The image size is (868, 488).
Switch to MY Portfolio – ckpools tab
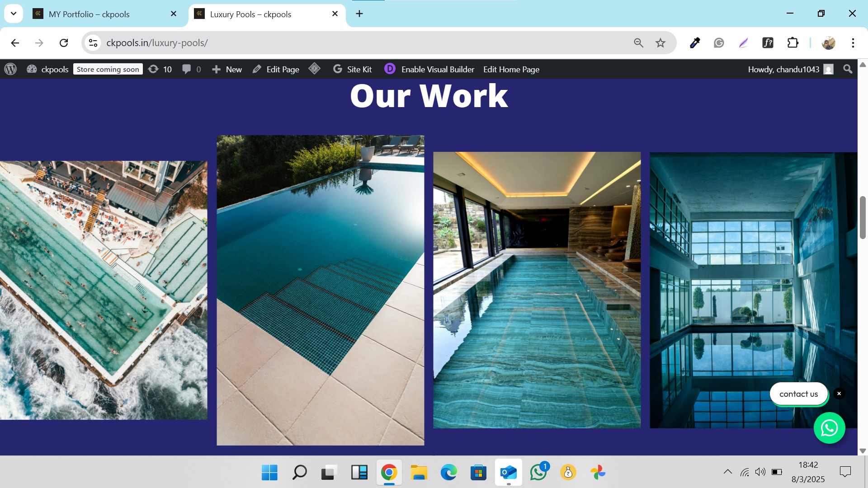point(89,14)
